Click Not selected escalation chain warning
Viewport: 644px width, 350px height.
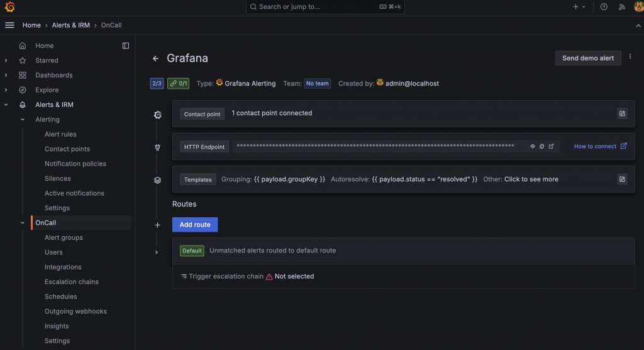tap(290, 276)
